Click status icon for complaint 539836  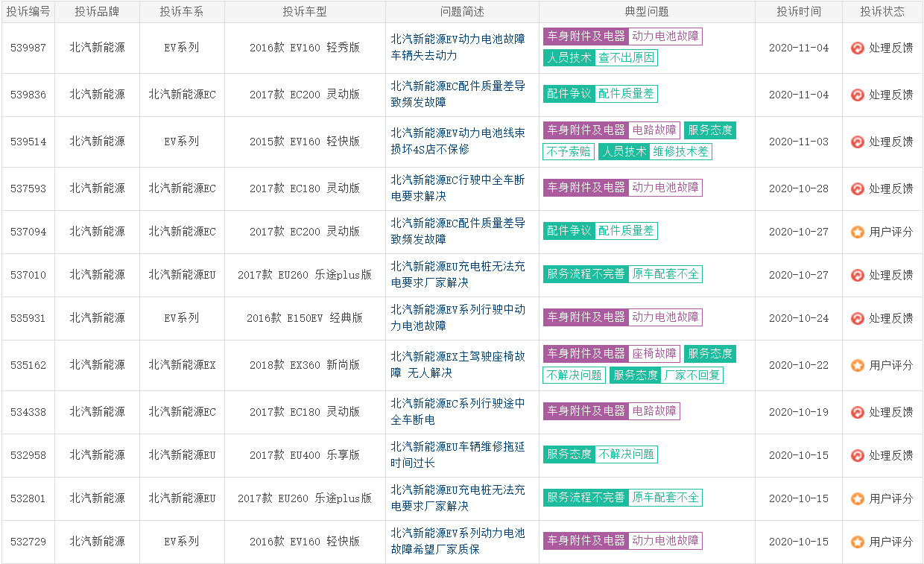[x=858, y=95]
